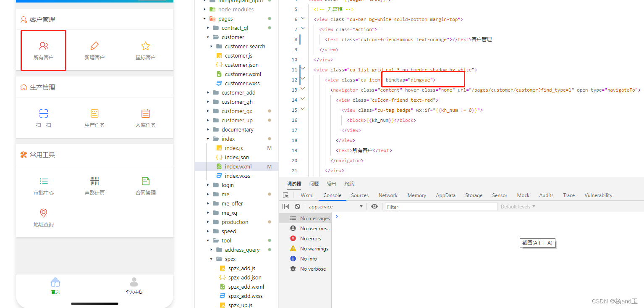Collapse the customer folder
Image resolution: width=644 pixels, height=308 pixels.
tap(208, 37)
